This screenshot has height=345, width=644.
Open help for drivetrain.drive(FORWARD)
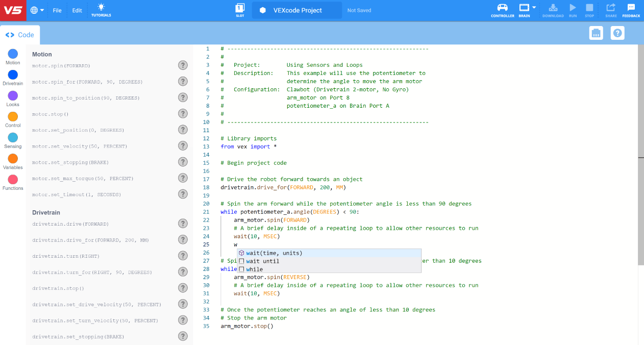[183, 223]
